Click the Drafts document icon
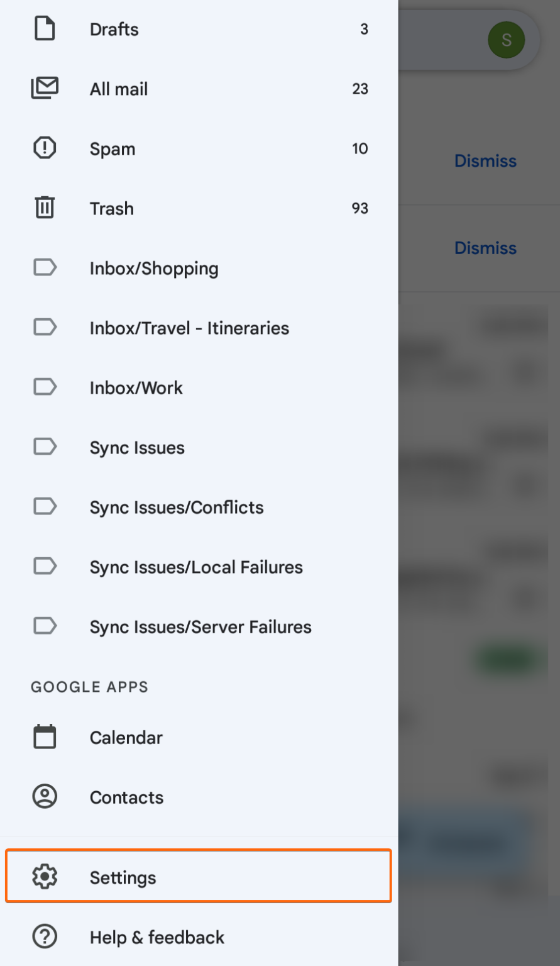Screen dimensions: 560x966 44,28
